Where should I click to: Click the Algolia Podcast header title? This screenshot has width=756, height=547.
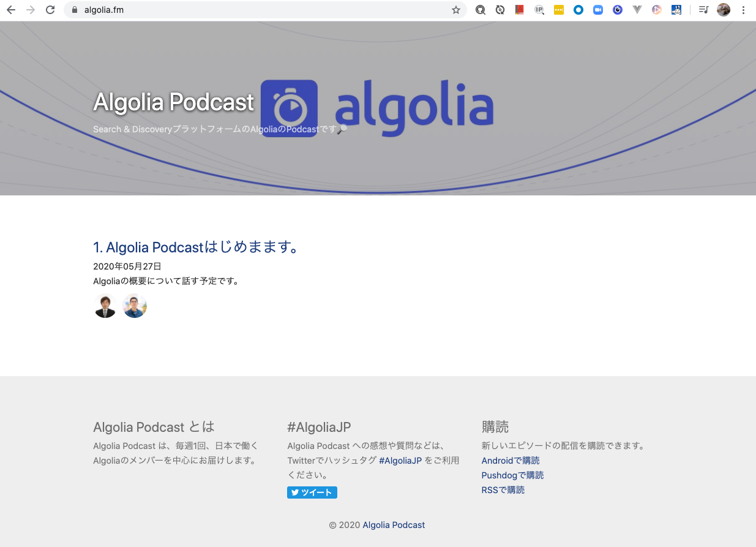(x=173, y=102)
